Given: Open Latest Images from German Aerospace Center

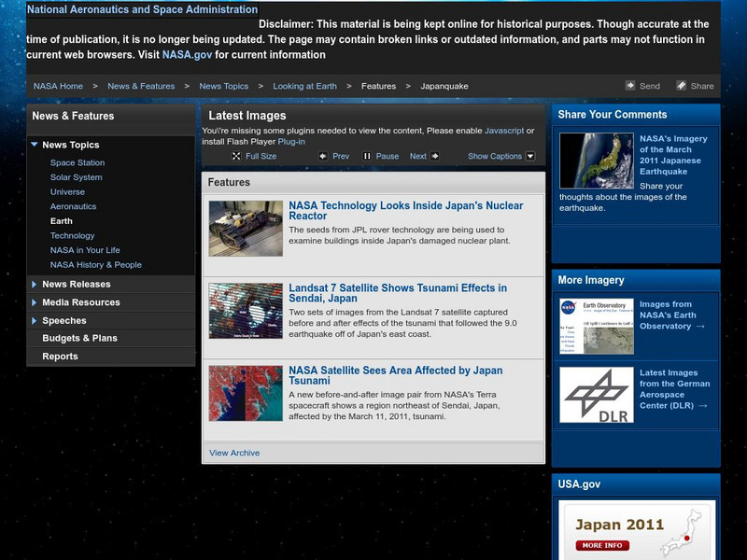Looking at the screenshot, I should pos(674,389).
